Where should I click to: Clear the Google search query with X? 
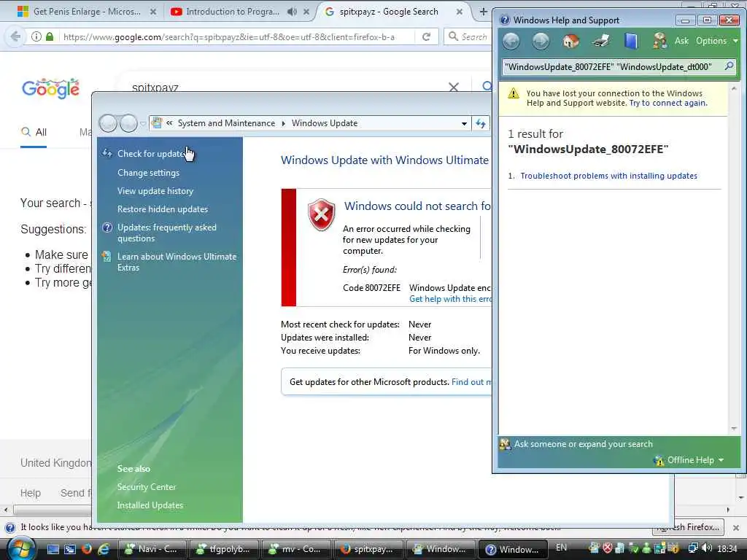coord(454,87)
